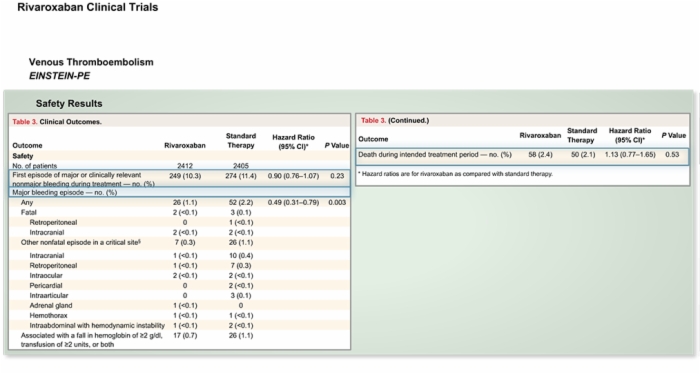Click the 'Adrenal gland' row label
The height and width of the screenshot is (374, 700).
tap(50, 306)
